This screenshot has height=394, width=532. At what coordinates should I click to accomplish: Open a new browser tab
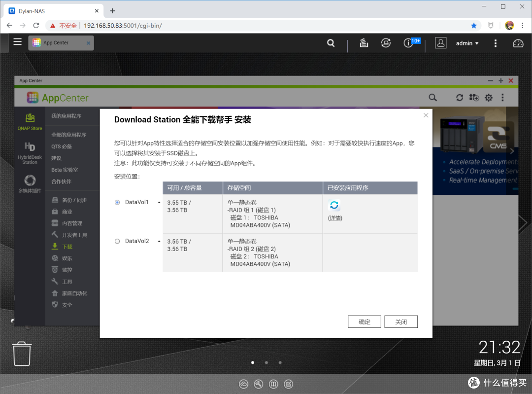coord(113,11)
